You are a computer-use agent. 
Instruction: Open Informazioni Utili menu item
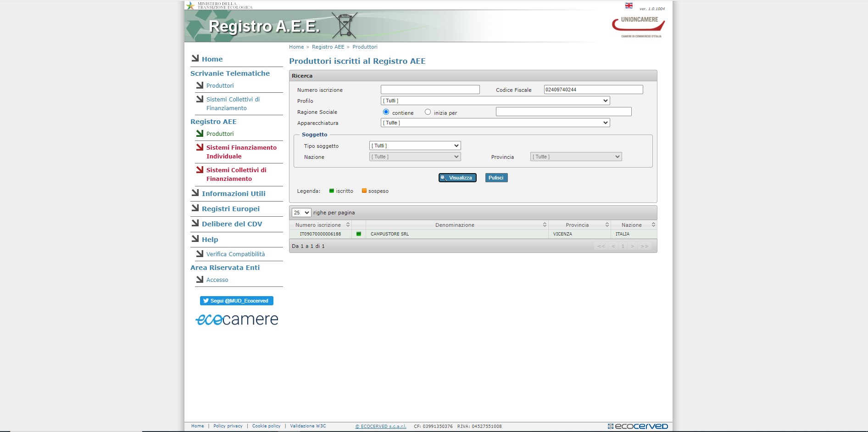pos(234,194)
